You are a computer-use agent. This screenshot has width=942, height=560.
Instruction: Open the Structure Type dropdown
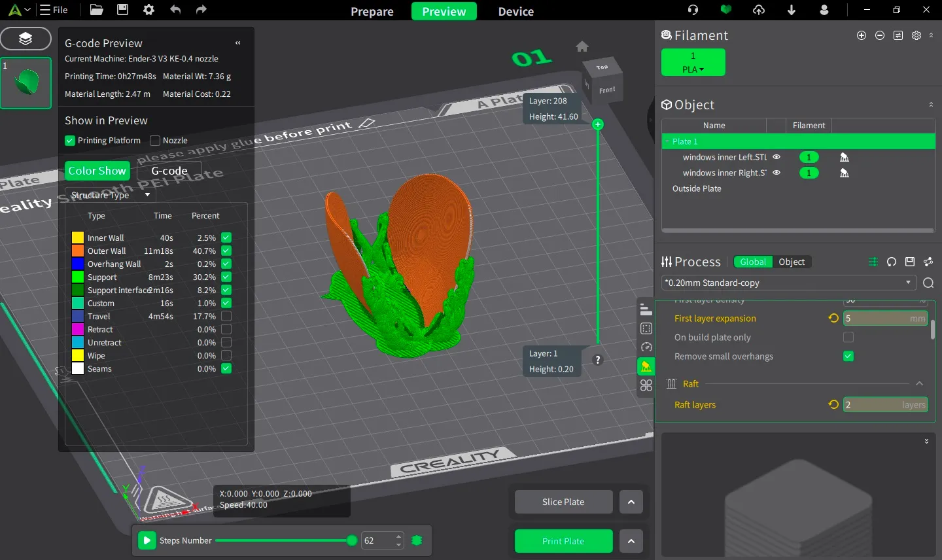111,195
